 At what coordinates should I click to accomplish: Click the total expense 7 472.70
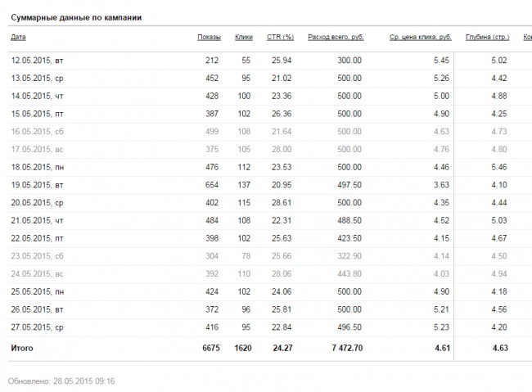347,348
